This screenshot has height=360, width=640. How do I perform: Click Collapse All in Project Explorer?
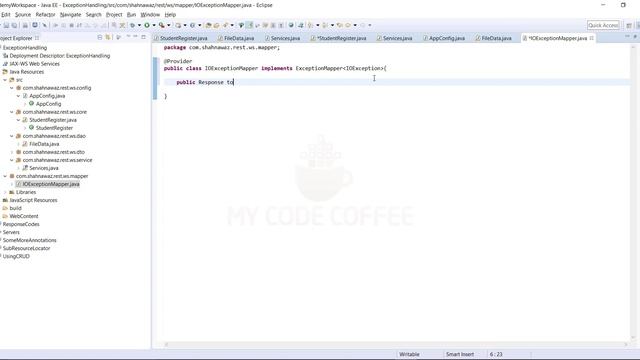point(100,38)
